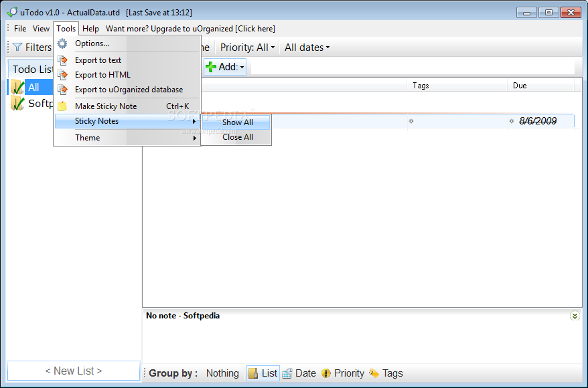Collapse the note panel with the chevron icon
The height and width of the screenshot is (388, 588).
pyautogui.click(x=575, y=316)
